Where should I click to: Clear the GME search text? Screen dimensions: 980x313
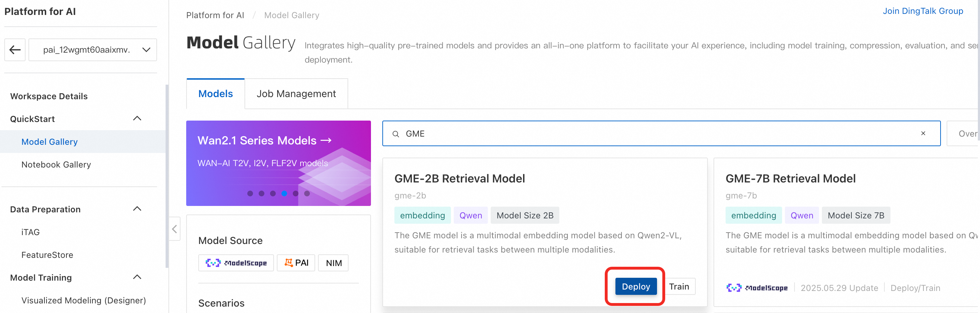coord(923,133)
